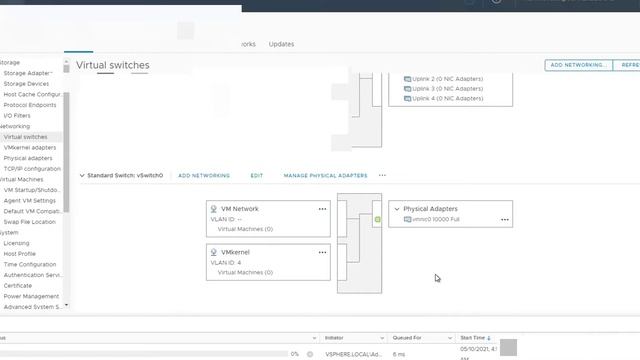Collapse the Physical Adapters group
640x360 pixels.
(x=397, y=209)
